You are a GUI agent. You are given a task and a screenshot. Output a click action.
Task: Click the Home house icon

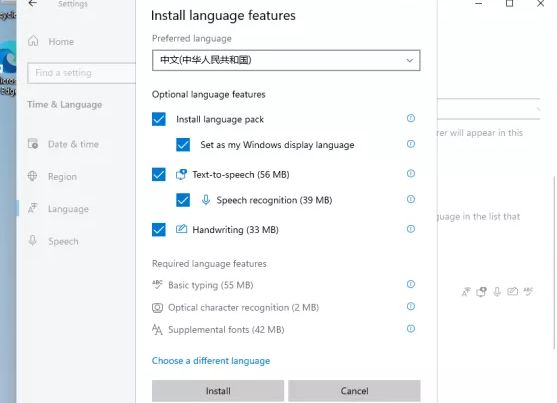coord(33,41)
